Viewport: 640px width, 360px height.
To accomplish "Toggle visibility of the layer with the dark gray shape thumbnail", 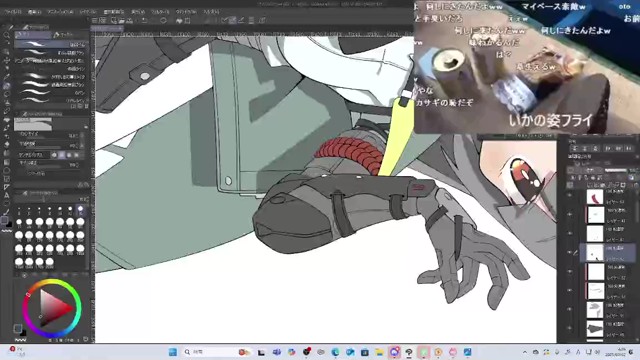I will [x=570, y=328].
